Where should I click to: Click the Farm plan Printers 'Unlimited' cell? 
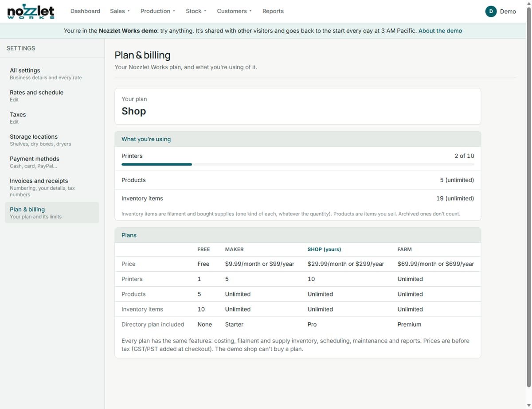coord(410,279)
